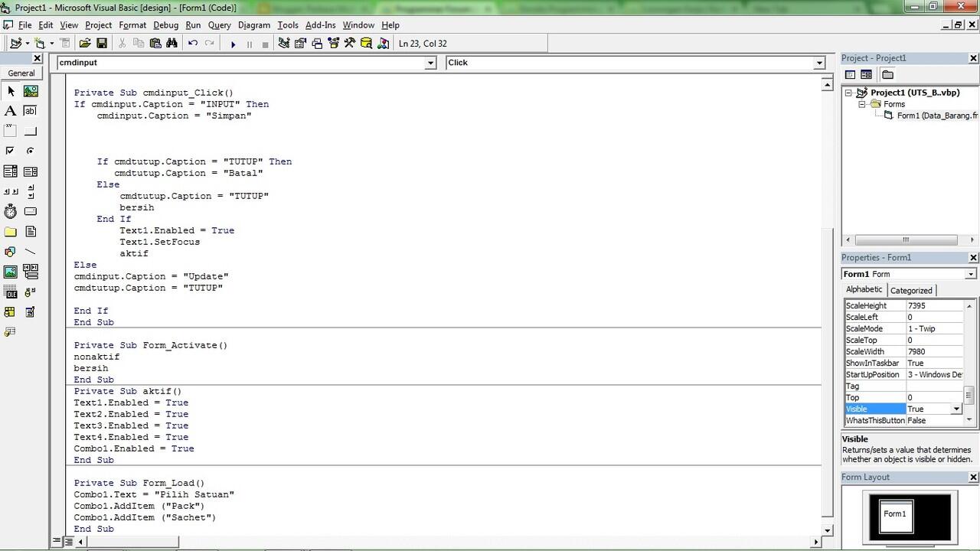Open the Object Browser toolbar icon

coord(333,44)
